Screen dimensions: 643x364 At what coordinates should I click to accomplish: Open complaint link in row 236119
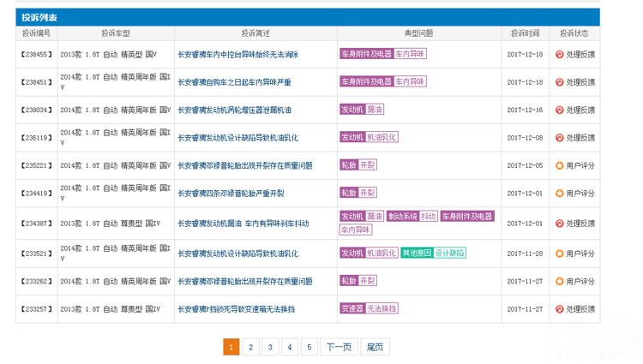(237, 138)
